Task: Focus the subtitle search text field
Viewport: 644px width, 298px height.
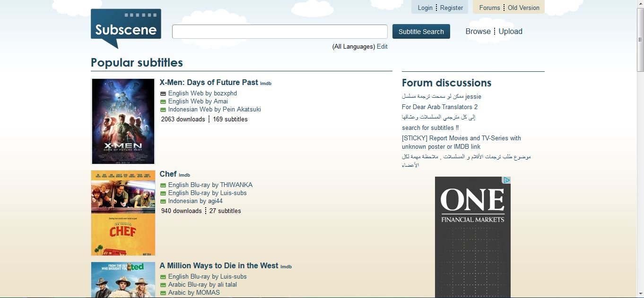Action: 279,32
